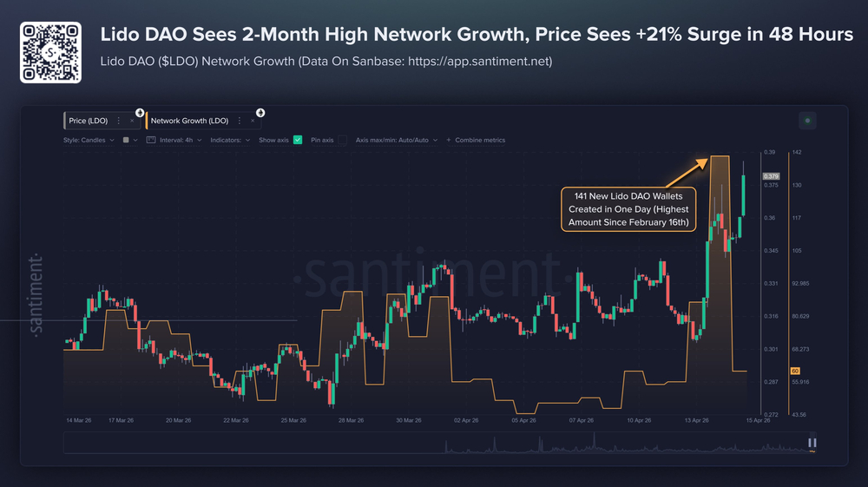The image size is (868, 487).
Task: Expand the Style: Candles dropdown
Action: pyautogui.click(x=89, y=140)
